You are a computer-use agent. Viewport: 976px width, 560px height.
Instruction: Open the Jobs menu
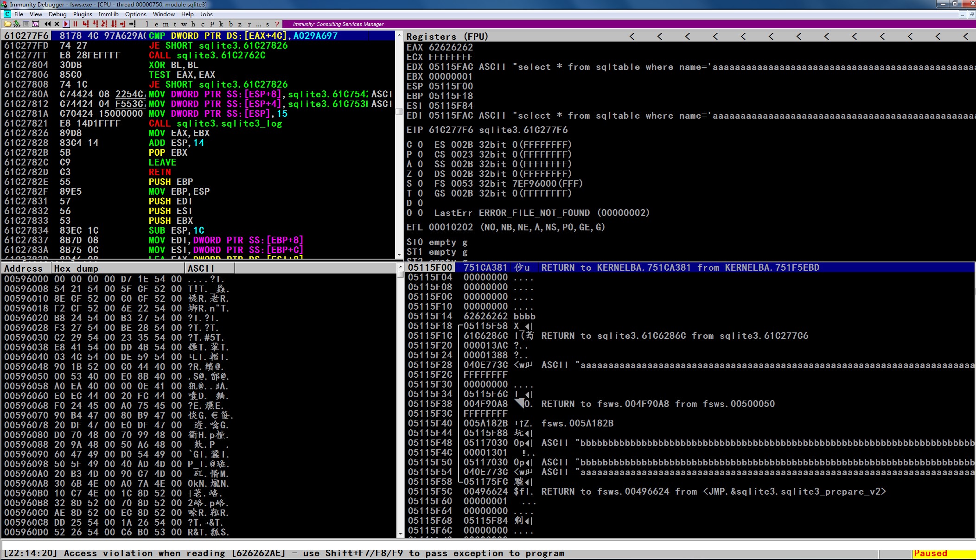(206, 14)
